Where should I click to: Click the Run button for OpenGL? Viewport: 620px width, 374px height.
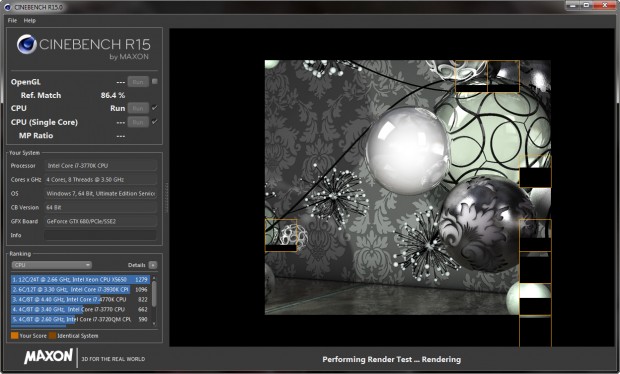tap(138, 82)
